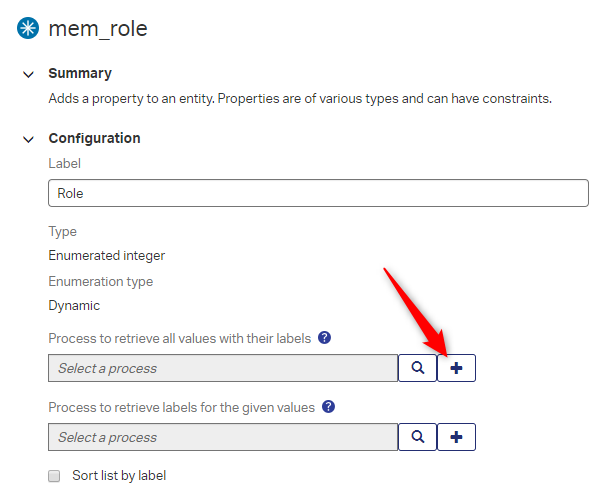Search processes for retrieving all values with labels
This screenshot has width=604, height=495.
click(x=417, y=368)
